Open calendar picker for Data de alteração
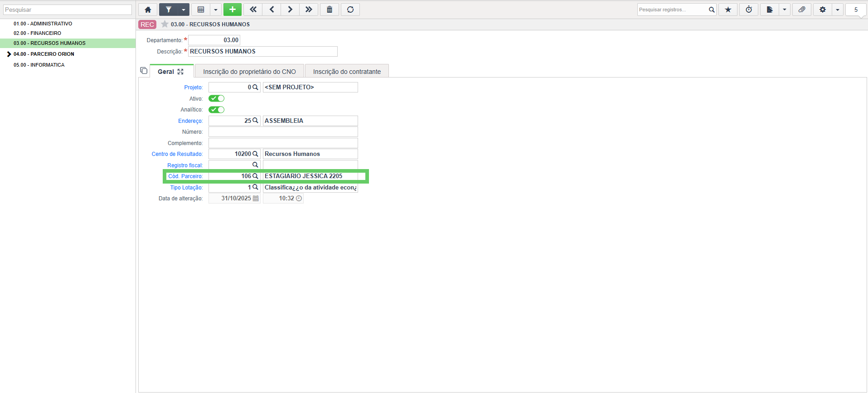 (256, 199)
